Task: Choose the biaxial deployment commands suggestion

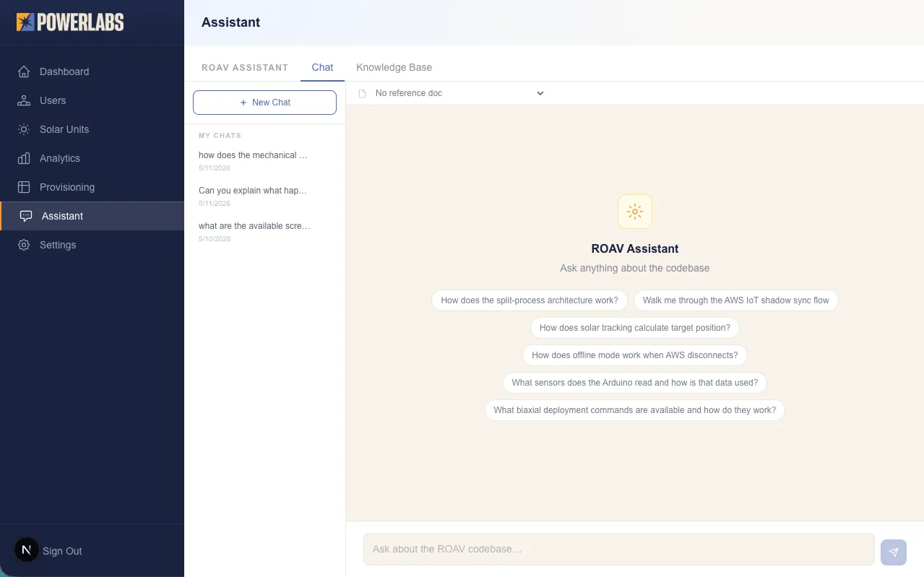Action: (x=635, y=410)
